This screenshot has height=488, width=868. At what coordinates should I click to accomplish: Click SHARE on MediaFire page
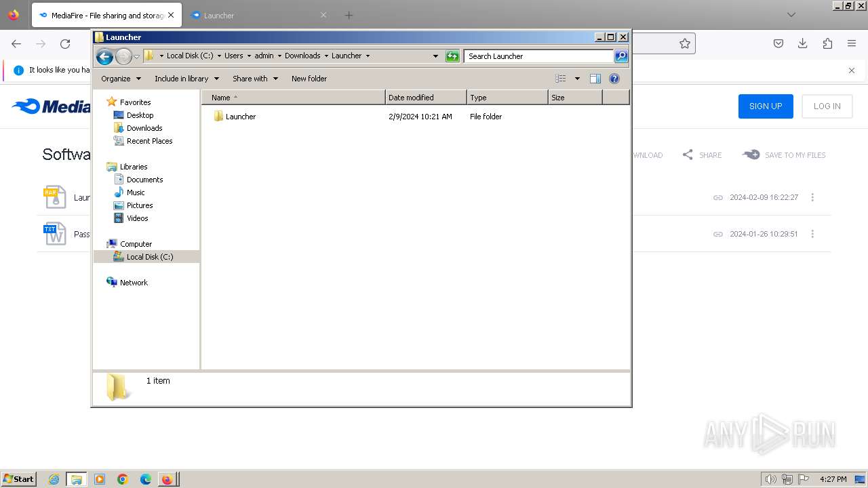(702, 155)
